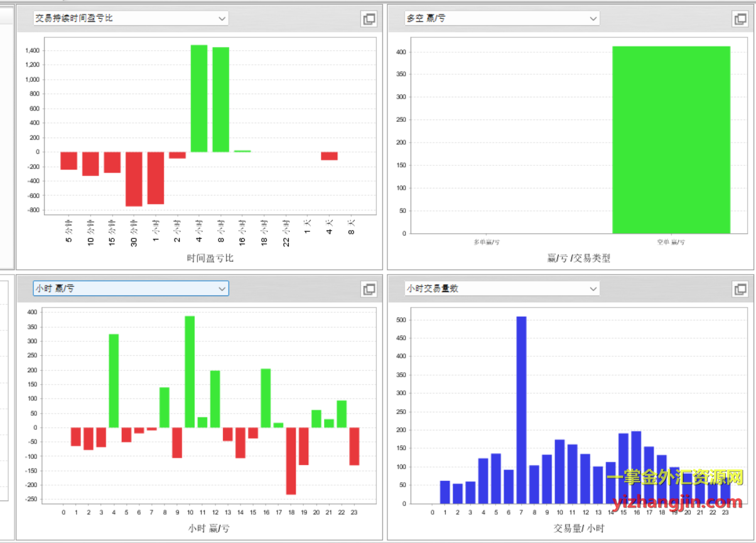756x543 pixels.
Task: Pop out the 多空 赢/亏 chart window
Action: [x=740, y=19]
